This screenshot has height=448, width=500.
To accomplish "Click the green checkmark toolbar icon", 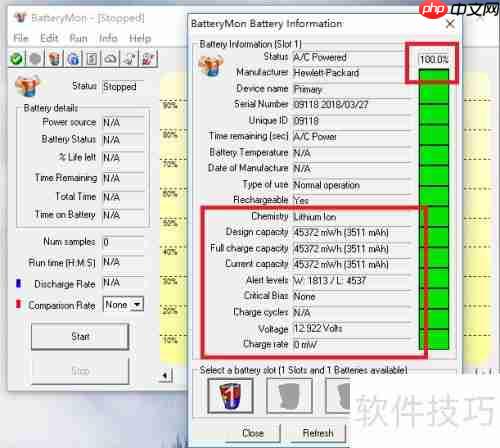I will (16, 59).
